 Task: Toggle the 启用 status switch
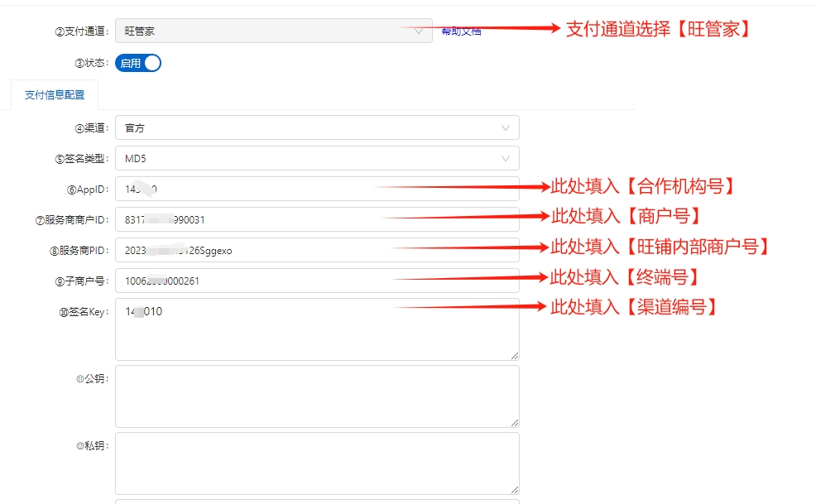138,63
